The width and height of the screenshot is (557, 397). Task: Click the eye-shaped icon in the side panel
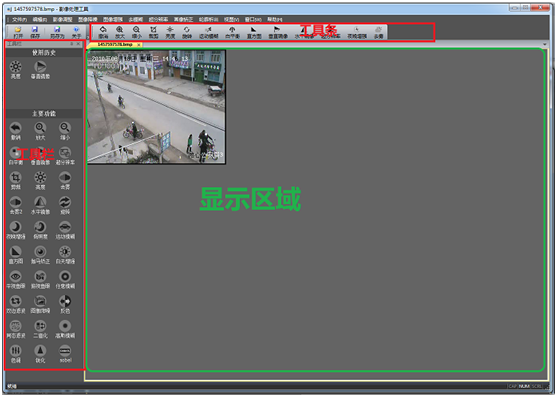click(16, 279)
